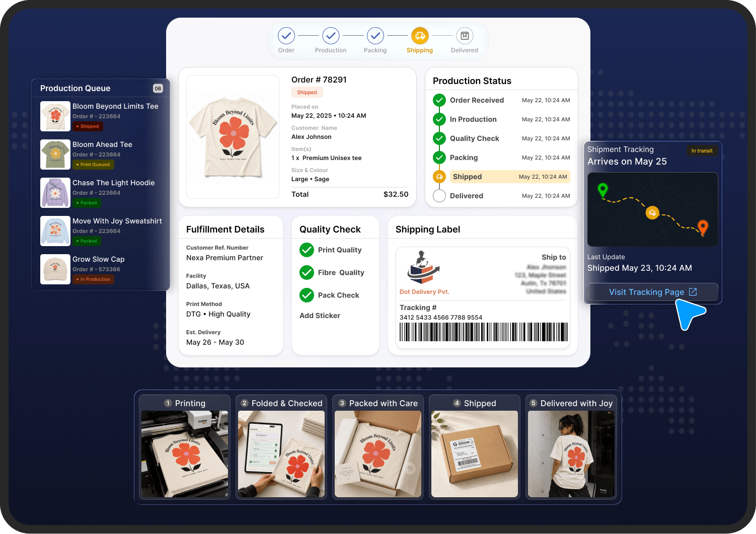Open the Visit Tracking Page link
The image size is (756, 534).
tap(653, 292)
